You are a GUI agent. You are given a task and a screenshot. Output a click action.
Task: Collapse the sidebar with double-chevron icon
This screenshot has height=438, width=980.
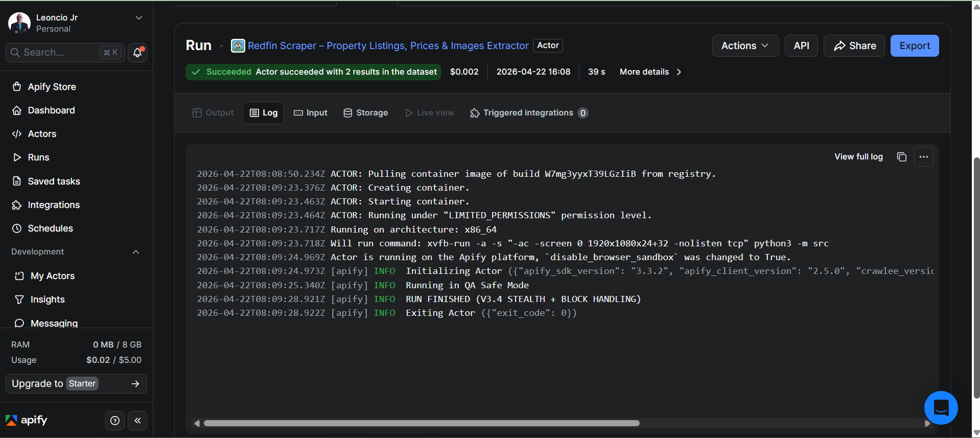[x=137, y=421]
